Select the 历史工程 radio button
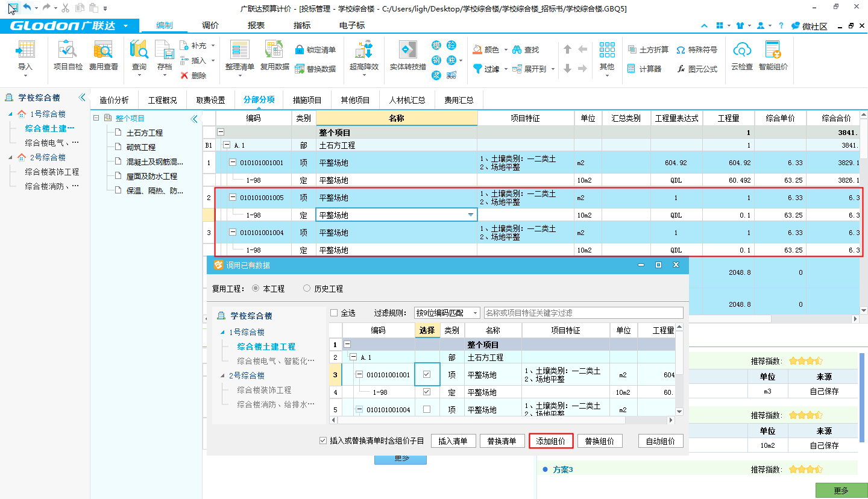Image resolution: width=868 pixels, height=499 pixels. coord(307,289)
